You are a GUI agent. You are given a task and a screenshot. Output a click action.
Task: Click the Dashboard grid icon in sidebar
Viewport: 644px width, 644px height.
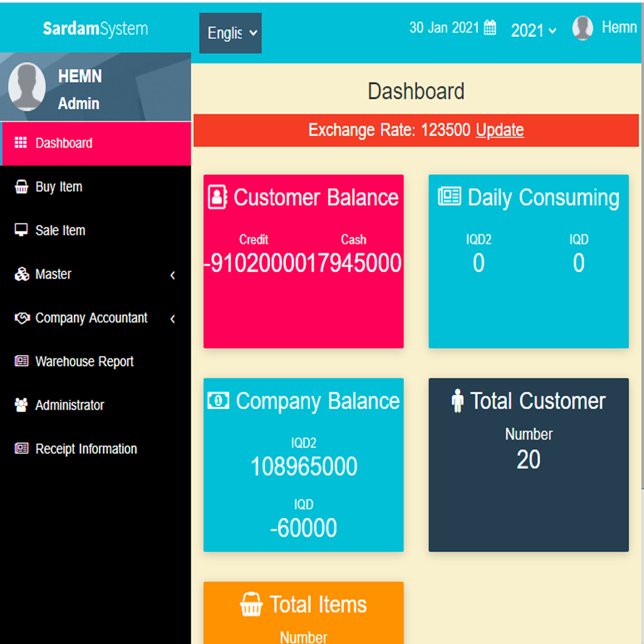pos(20,143)
